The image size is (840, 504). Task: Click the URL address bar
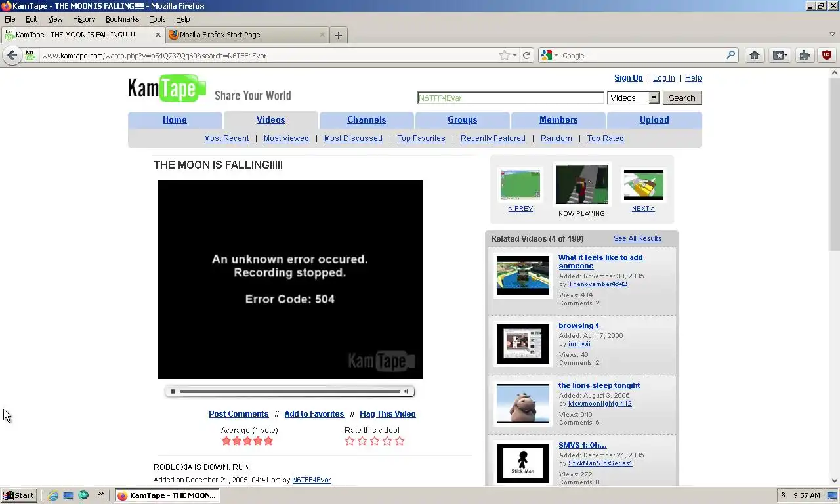click(269, 56)
